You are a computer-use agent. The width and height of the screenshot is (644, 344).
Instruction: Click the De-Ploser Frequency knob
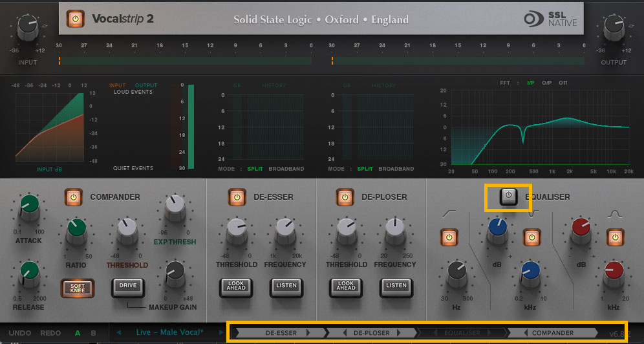(395, 230)
